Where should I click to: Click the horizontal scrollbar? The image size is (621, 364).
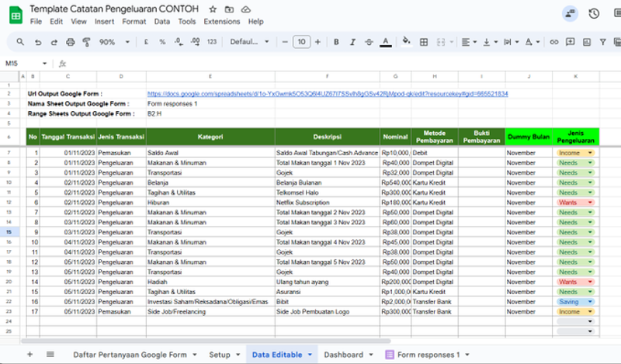coord(206,341)
